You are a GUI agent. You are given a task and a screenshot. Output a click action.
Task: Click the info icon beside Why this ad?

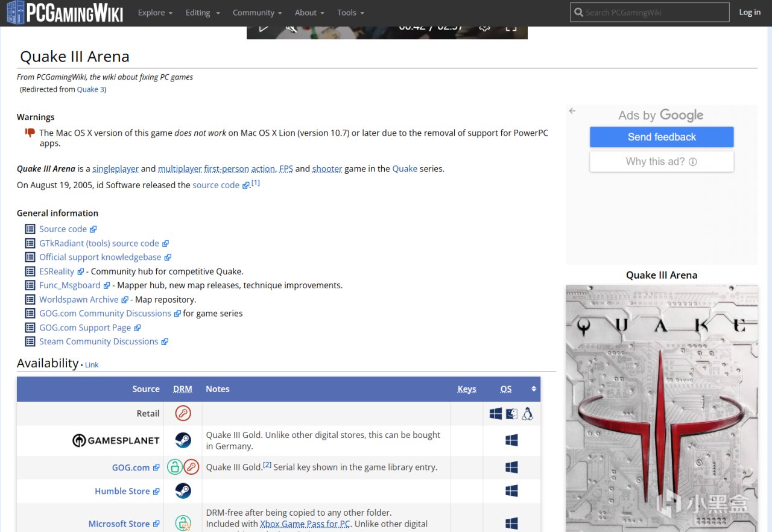(693, 162)
